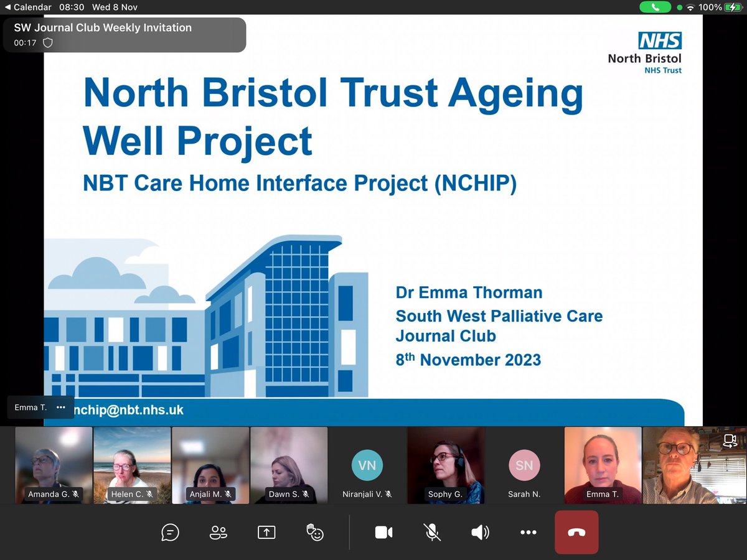The image size is (747, 560).
Task: Select Amanda G. video thumbnail
Action: [54, 465]
